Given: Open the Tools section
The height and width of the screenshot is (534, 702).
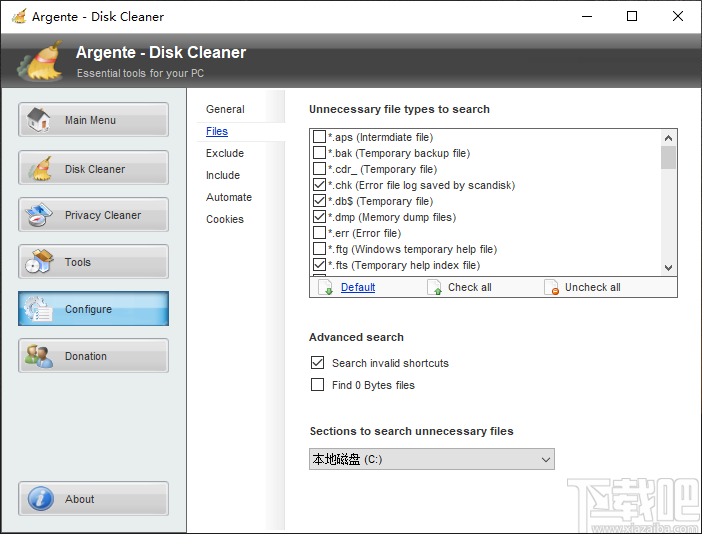Looking at the screenshot, I should 94,261.
